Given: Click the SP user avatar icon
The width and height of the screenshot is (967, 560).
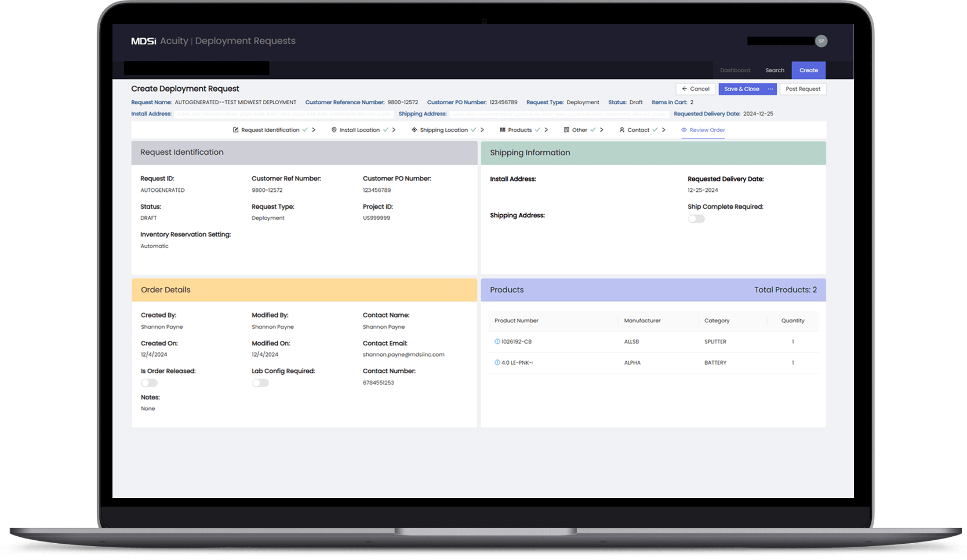Looking at the screenshot, I should tap(821, 41).
